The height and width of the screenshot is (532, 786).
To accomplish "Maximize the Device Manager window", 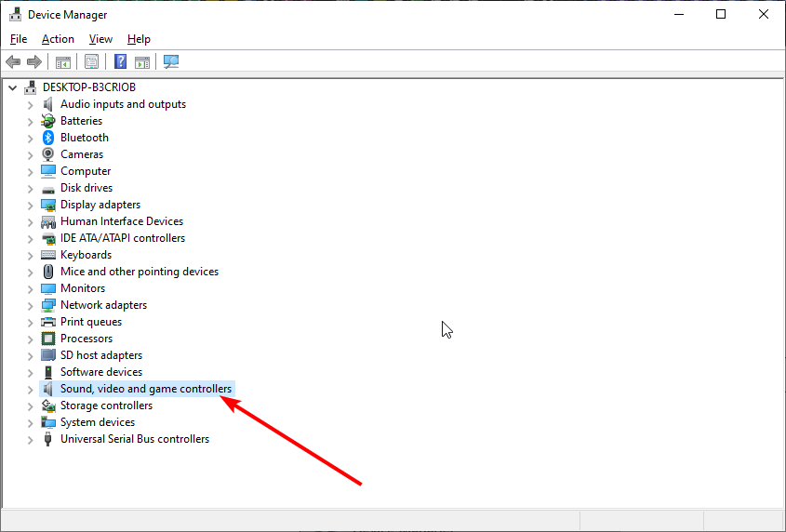I will (721, 14).
